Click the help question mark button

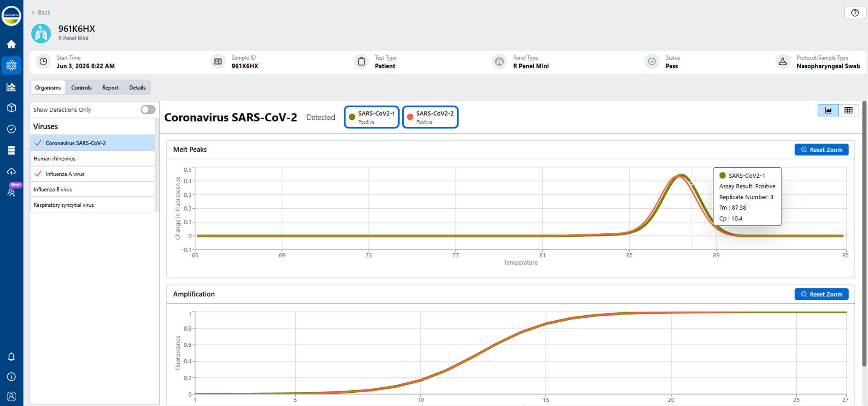(855, 12)
